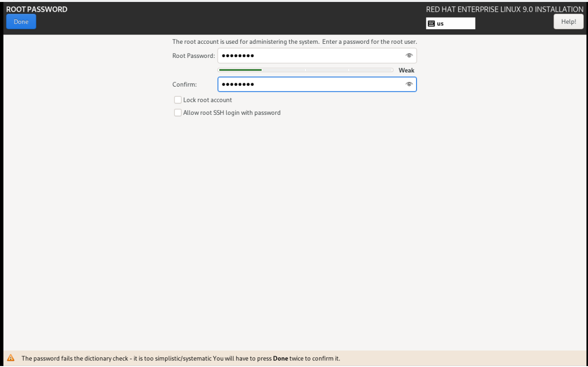The width and height of the screenshot is (588, 367).
Task: Click the Root Password: label
Action: pyautogui.click(x=193, y=55)
